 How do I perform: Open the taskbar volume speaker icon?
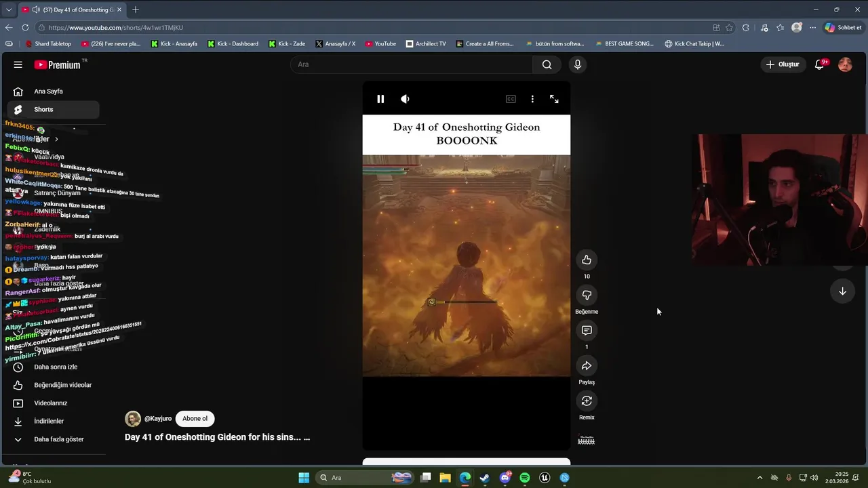(x=814, y=478)
